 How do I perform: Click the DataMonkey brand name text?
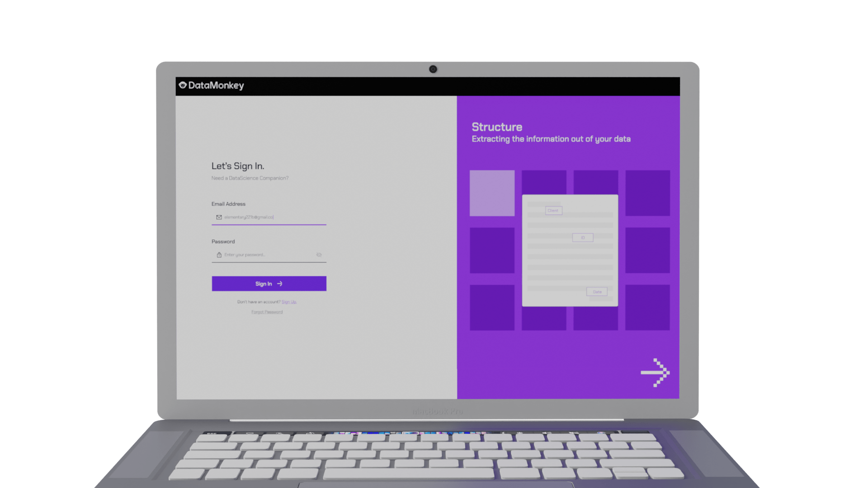tap(216, 85)
